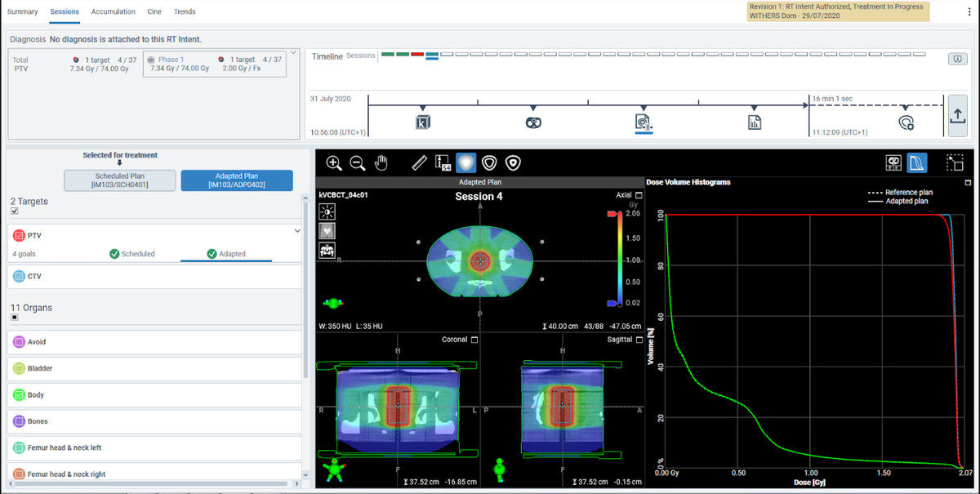Select the Pan tool

pos(381,162)
